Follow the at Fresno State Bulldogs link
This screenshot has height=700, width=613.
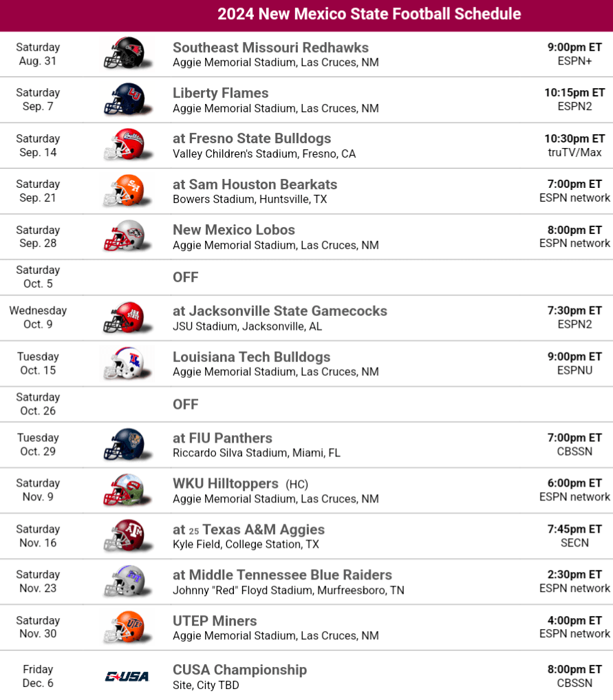[252, 138]
